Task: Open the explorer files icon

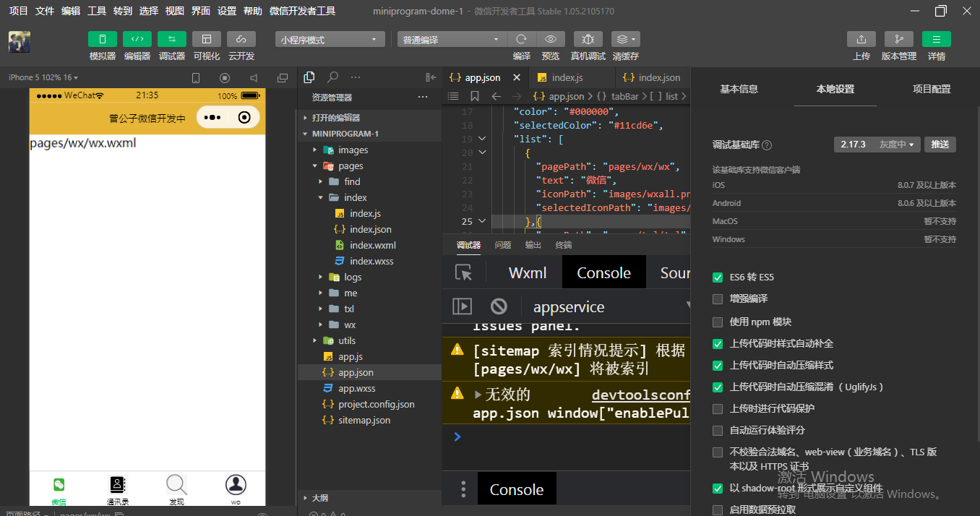Action: point(309,77)
